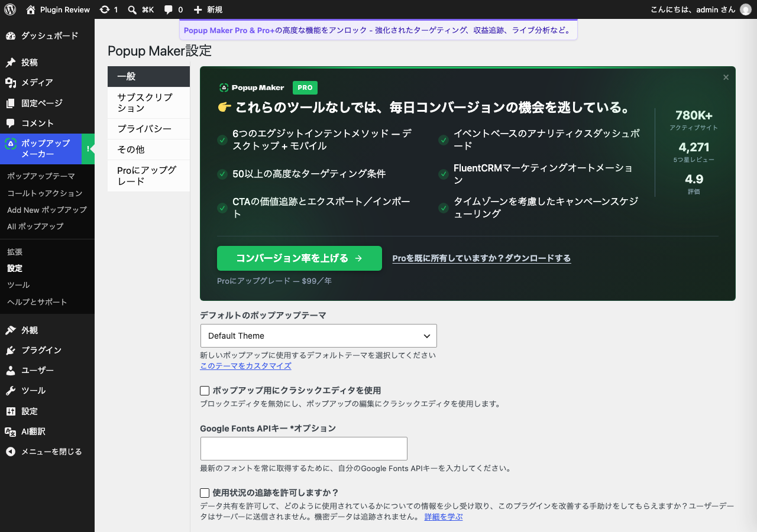Focus the Google Fonts APIキー field
The width and height of the screenshot is (757, 532).
coord(304,449)
